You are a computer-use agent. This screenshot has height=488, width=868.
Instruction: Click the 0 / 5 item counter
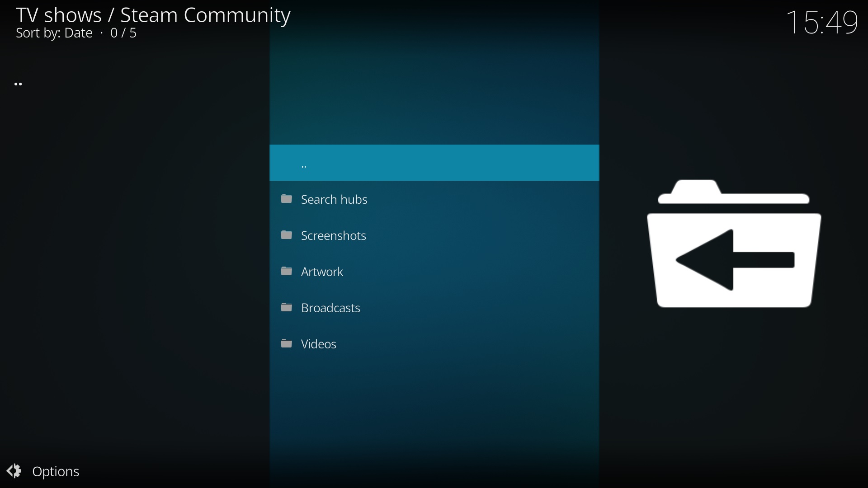[124, 33]
